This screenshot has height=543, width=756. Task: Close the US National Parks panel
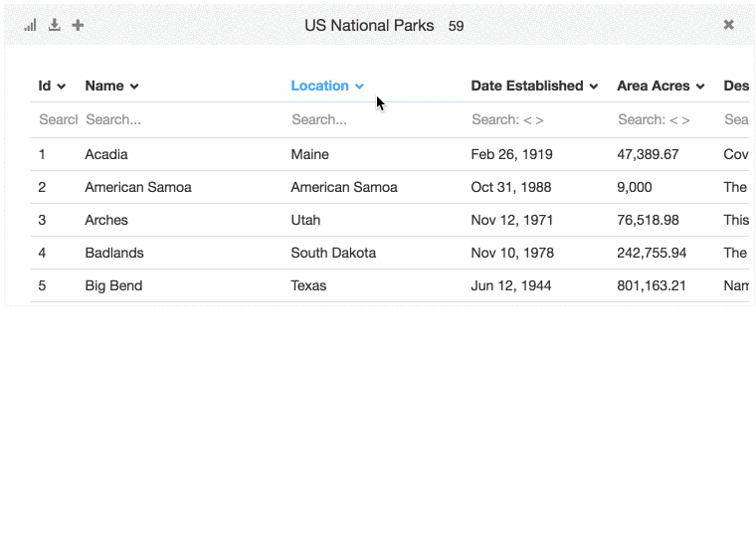[728, 25]
